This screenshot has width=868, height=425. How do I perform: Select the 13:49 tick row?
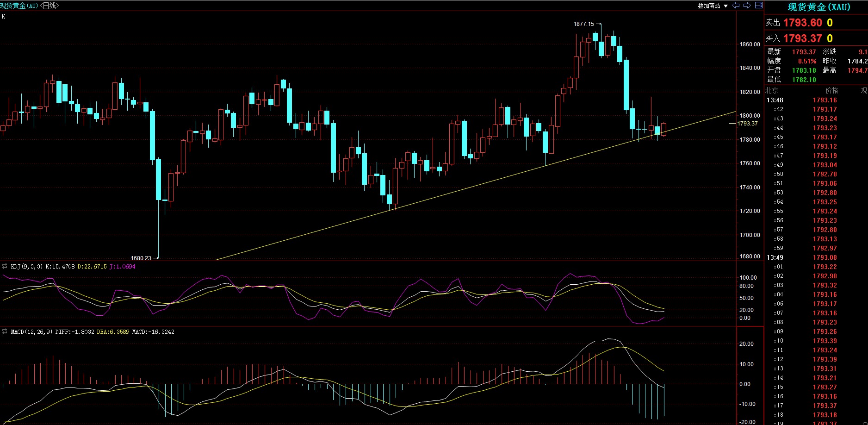(x=816, y=257)
